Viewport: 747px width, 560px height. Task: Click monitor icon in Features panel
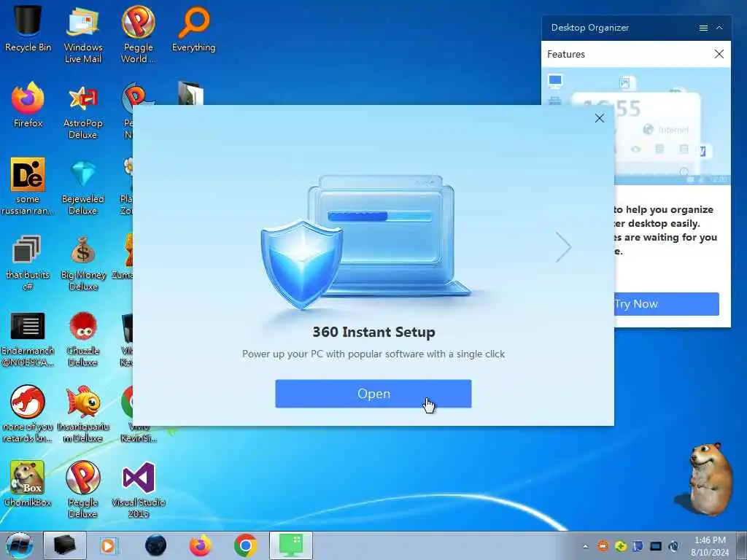coord(555,80)
